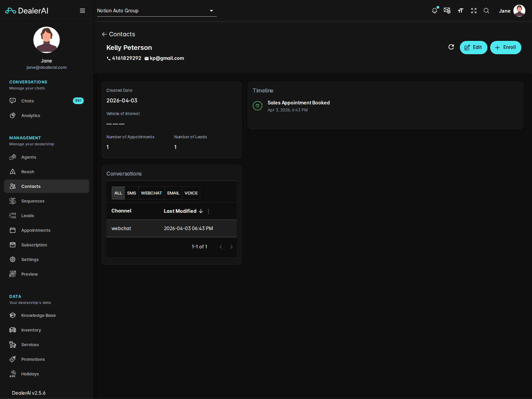Select the VOICE conversations filter

[x=191, y=193]
